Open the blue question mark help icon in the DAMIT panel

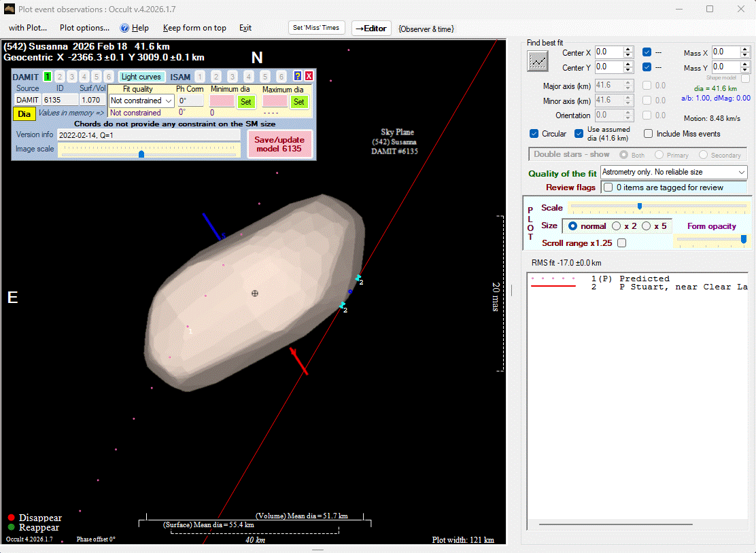pos(298,77)
